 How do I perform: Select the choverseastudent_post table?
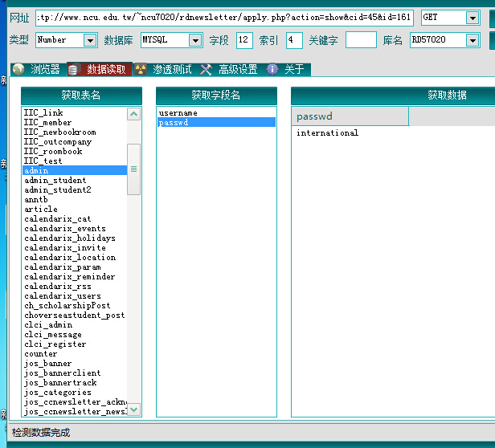pyautogui.click(x=75, y=316)
